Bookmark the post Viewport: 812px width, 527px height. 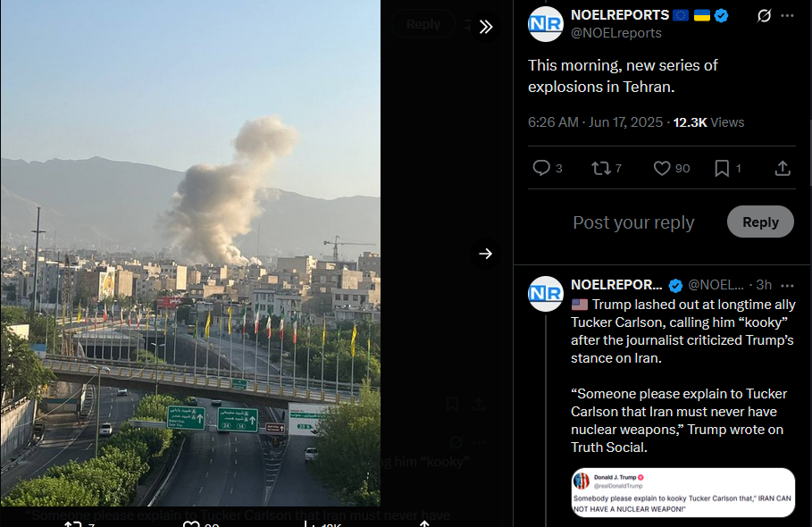(722, 168)
